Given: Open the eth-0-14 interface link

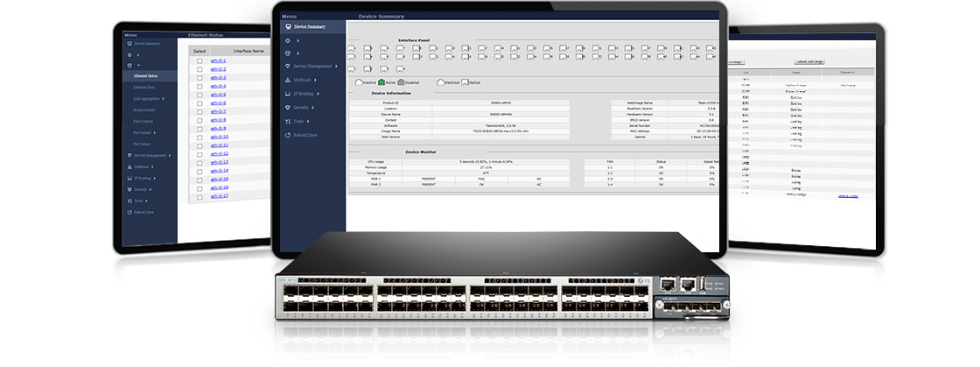Looking at the screenshot, I should tap(220, 172).
